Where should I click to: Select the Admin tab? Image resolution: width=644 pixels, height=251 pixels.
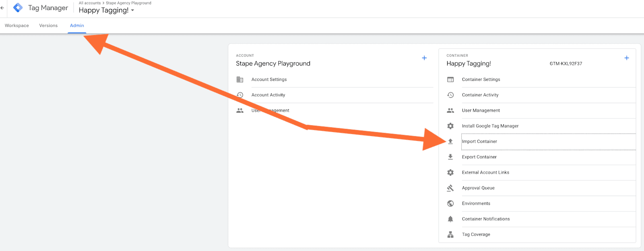(77, 25)
